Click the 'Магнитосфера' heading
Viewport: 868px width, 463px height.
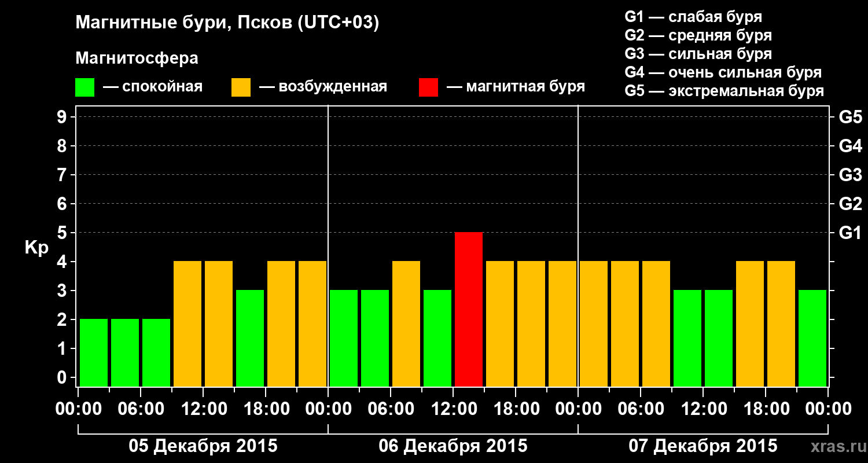(137, 58)
